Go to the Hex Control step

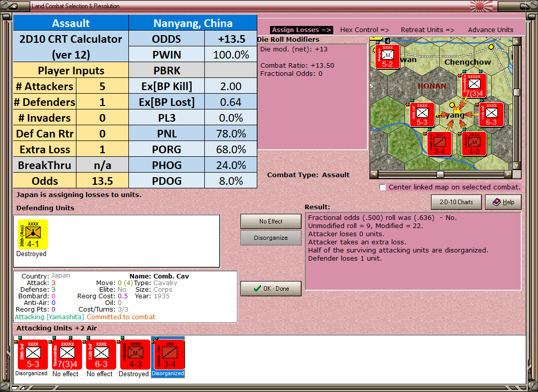pyautogui.click(x=364, y=30)
